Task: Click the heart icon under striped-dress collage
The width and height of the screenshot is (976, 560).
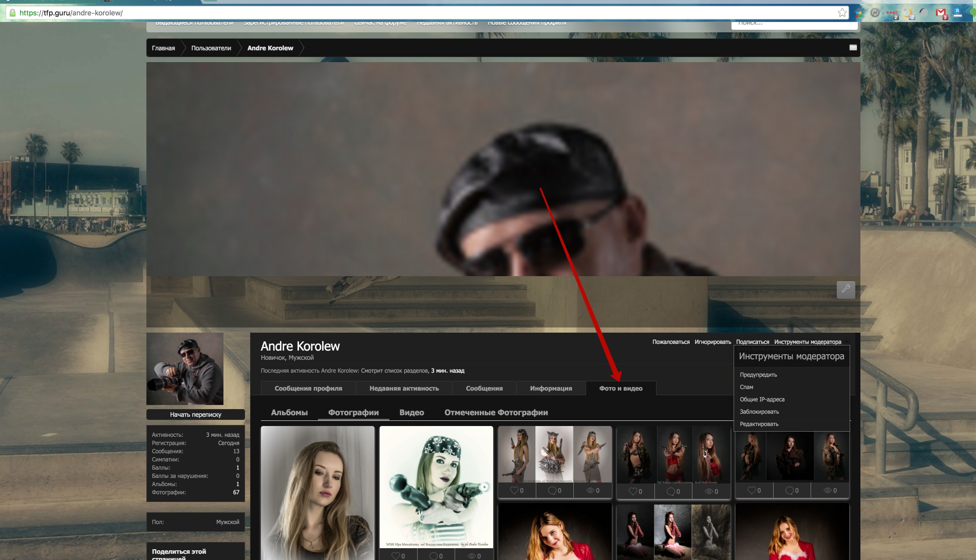Action: click(x=514, y=490)
